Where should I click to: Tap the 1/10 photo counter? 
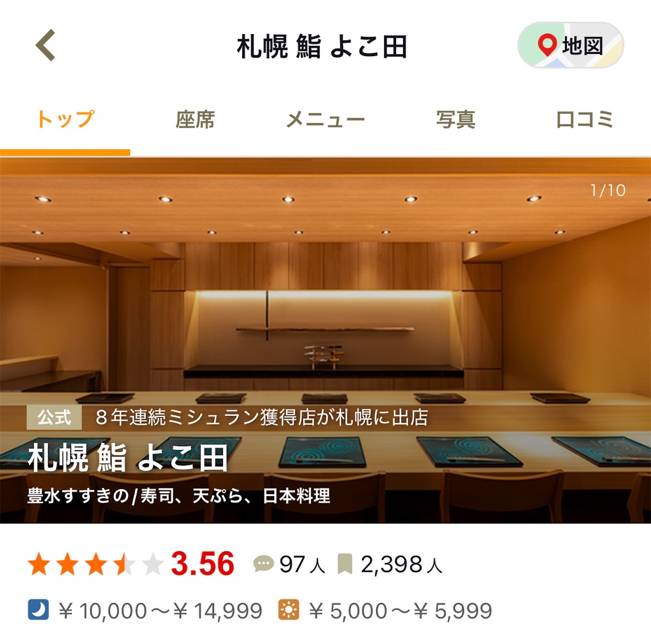(x=608, y=190)
